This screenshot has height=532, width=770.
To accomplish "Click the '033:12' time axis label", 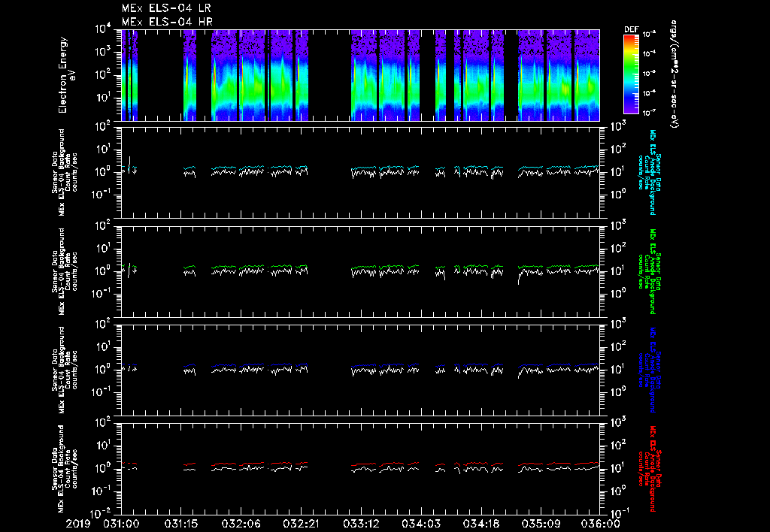I will pyautogui.click(x=361, y=524).
